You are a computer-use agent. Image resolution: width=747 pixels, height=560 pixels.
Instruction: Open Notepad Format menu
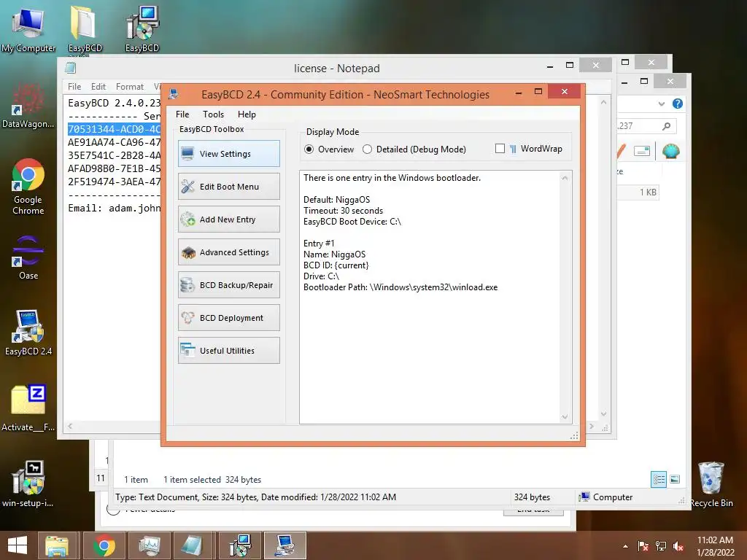pyautogui.click(x=130, y=87)
